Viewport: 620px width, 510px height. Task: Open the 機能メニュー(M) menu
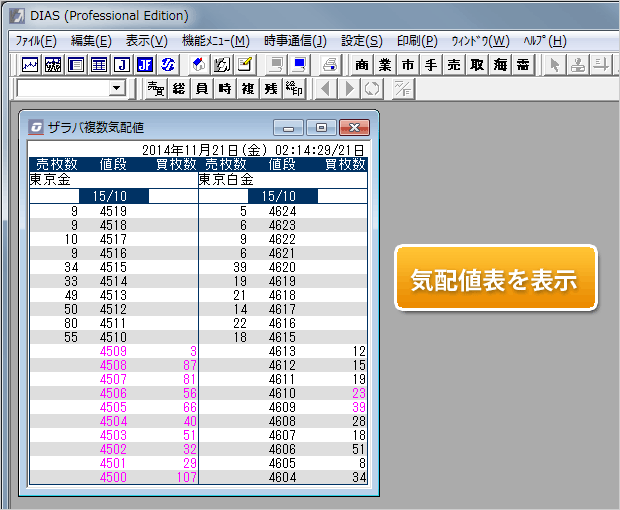[x=215, y=41]
